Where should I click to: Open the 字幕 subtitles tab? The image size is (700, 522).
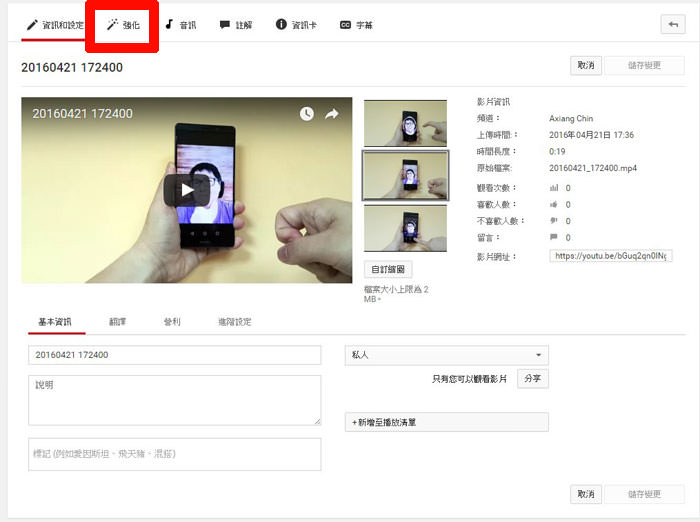(x=356, y=25)
